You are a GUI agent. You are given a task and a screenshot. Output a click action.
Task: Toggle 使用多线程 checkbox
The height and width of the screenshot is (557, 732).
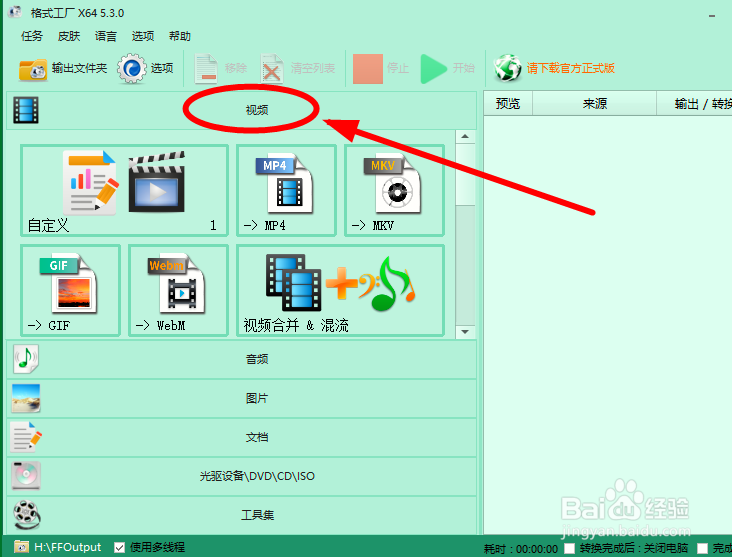pyautogui.click(x=120, y=547)
